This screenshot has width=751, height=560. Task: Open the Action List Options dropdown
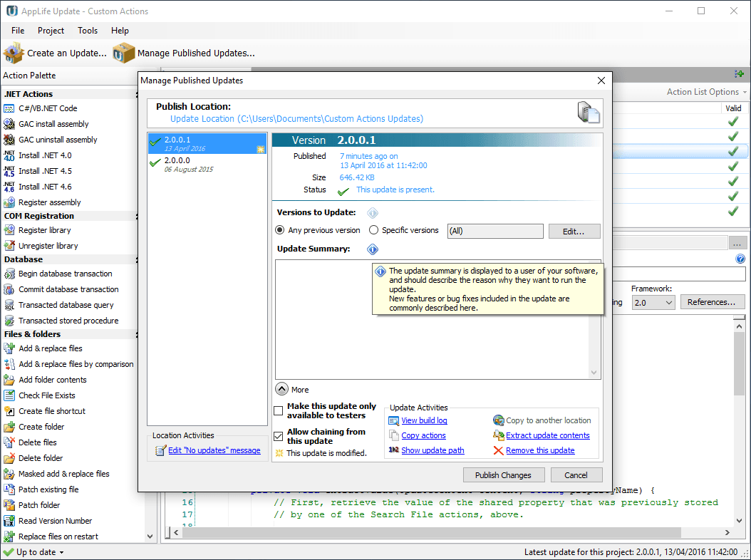(706, 92)
